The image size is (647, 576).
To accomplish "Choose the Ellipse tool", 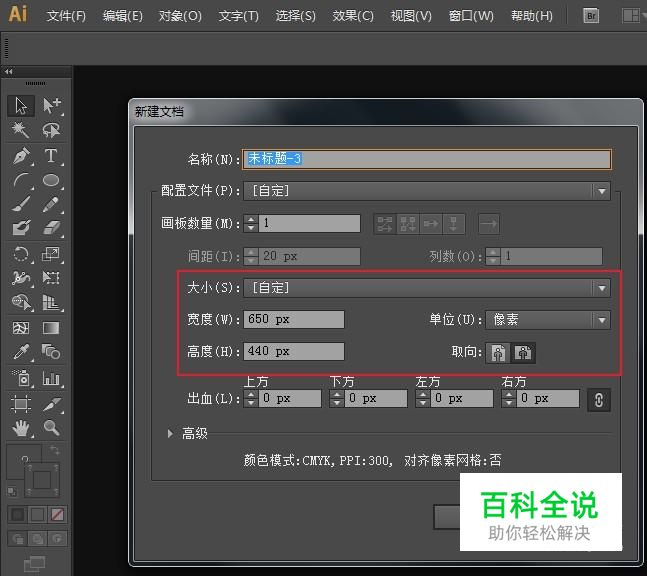I will point(51,180).
